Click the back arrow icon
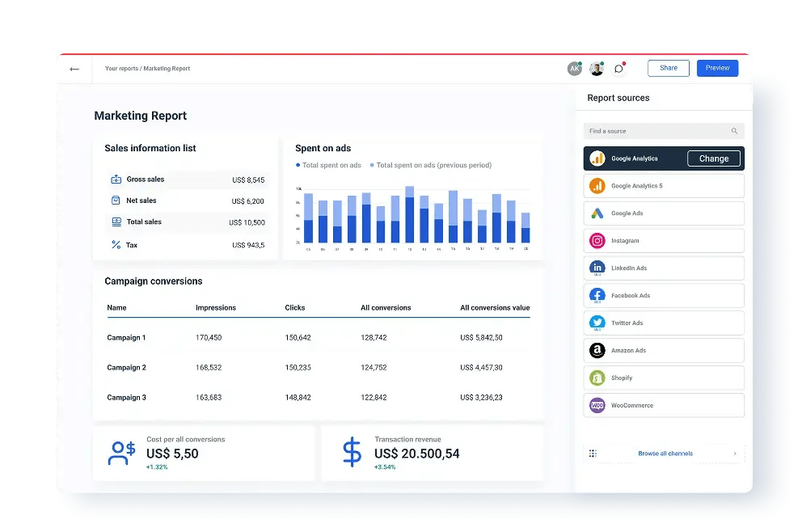802x532 pixels. coord(74,69)
